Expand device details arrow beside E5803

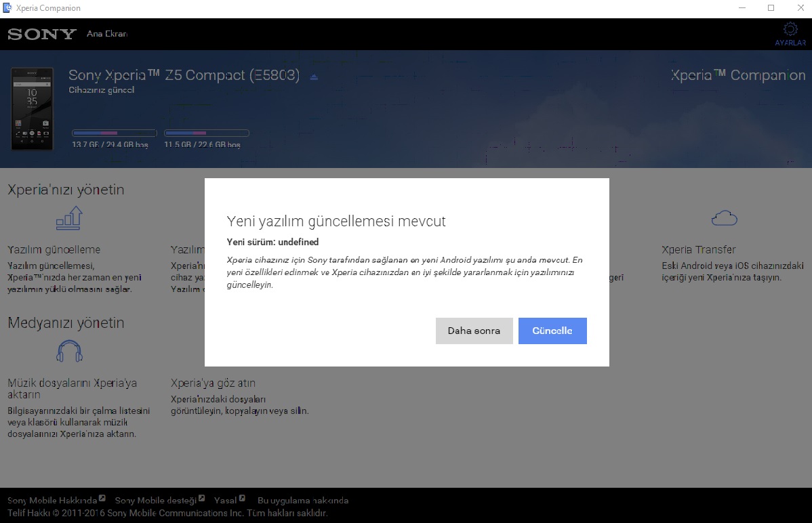tap(314, 77)
